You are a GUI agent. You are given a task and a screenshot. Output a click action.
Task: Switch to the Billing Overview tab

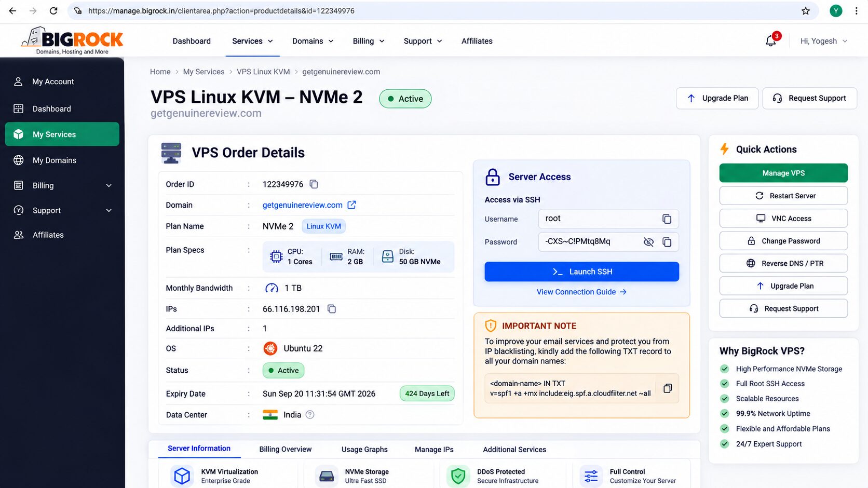click(x=286, y=450)
